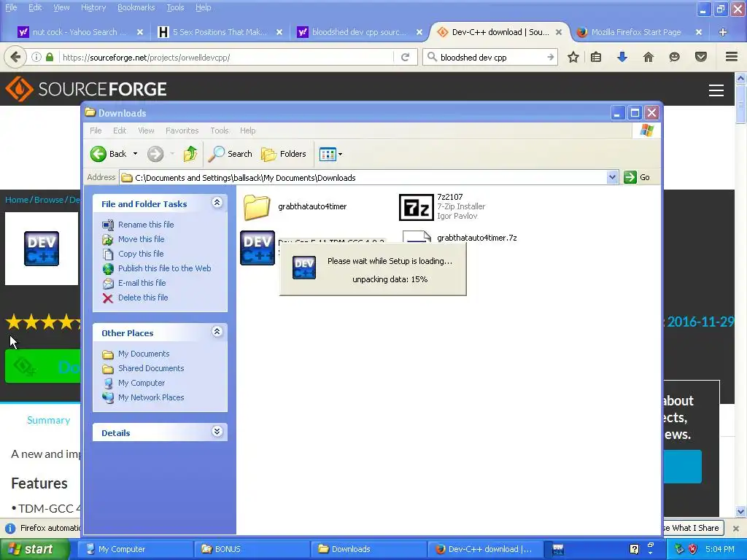Click the site identity info icon in the URL bar
The width and height of the screenshot is (747, 560).
click(36, 58)
